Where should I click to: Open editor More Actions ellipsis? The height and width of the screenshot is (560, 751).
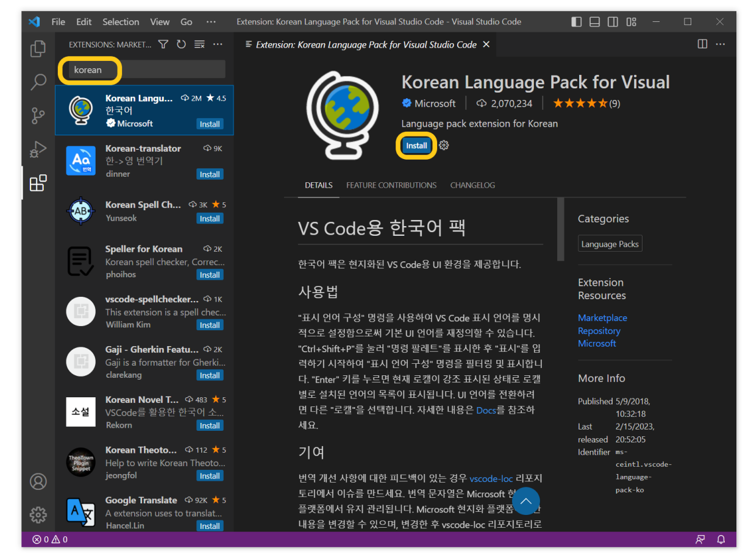pos(721,44)
